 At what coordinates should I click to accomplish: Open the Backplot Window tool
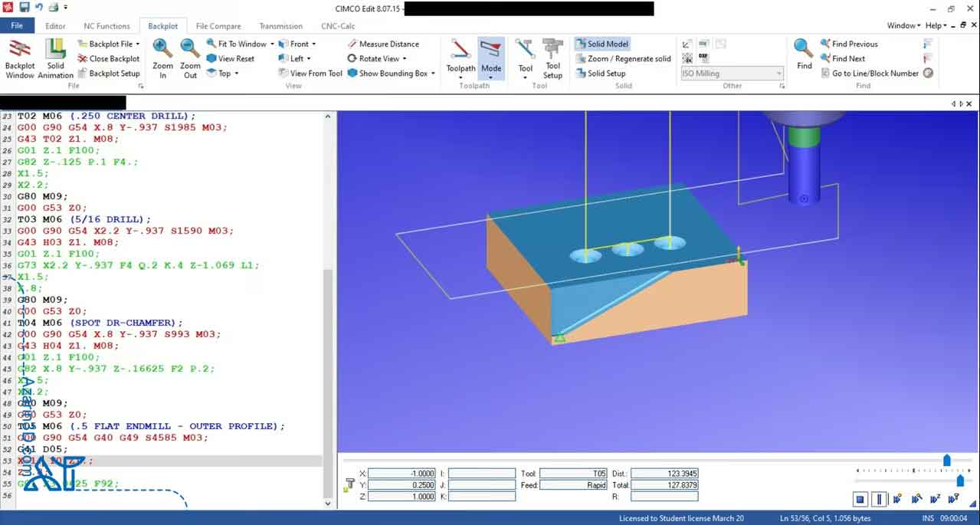19,58
